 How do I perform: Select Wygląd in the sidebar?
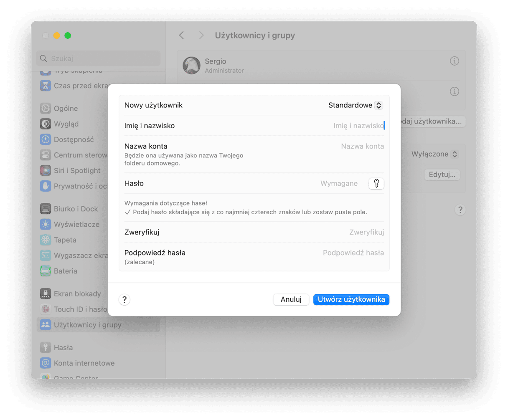click(x=99, y=124)
